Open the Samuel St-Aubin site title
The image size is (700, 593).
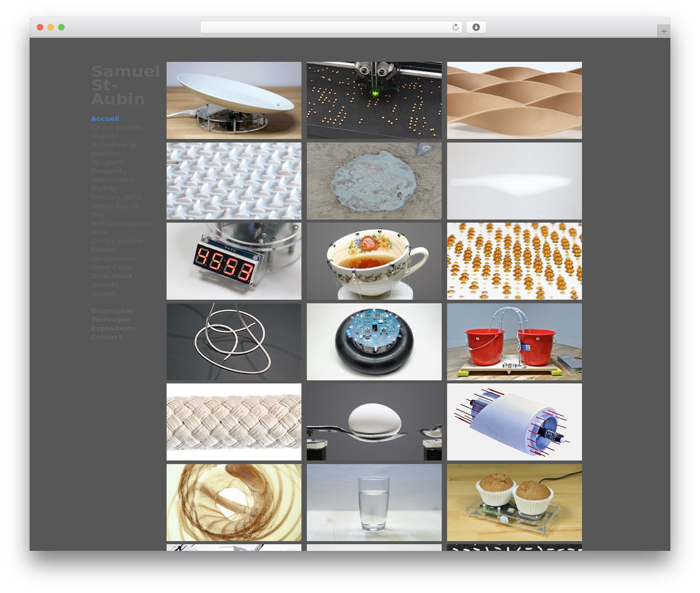click(x=125, y=85)
